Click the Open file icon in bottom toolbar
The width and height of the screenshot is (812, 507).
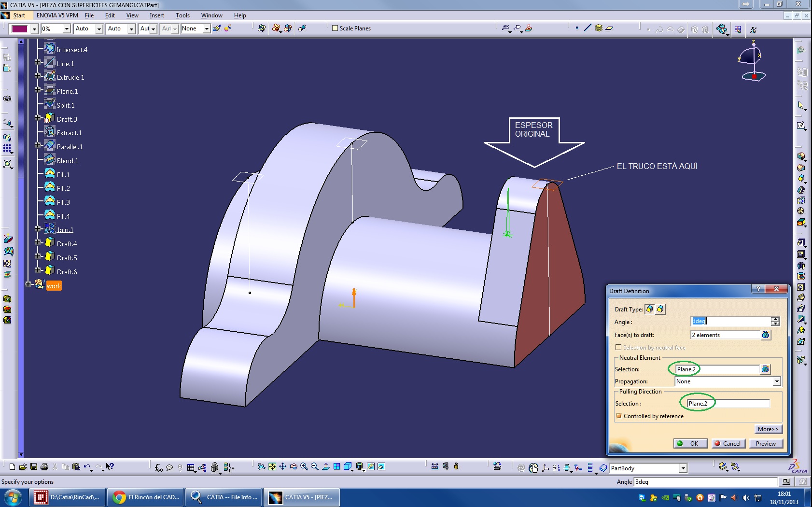pyautogui.click(x=23, y=466)
